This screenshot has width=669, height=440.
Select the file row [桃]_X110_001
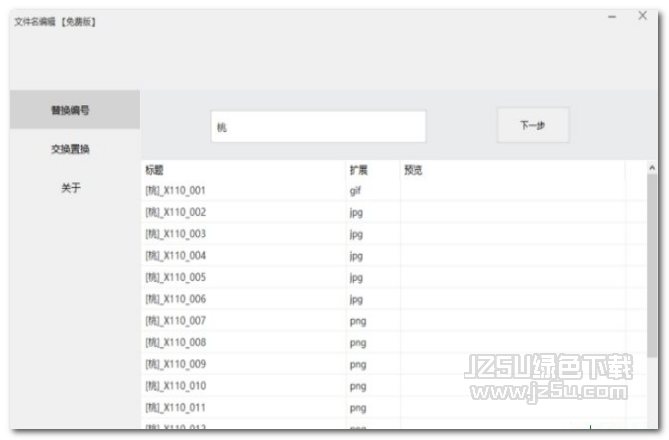(x=176, y=190)
